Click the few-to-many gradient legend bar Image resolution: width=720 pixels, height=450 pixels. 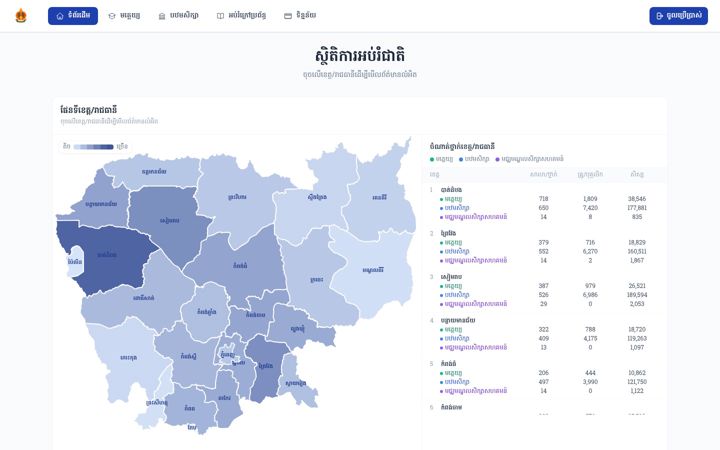94,146
